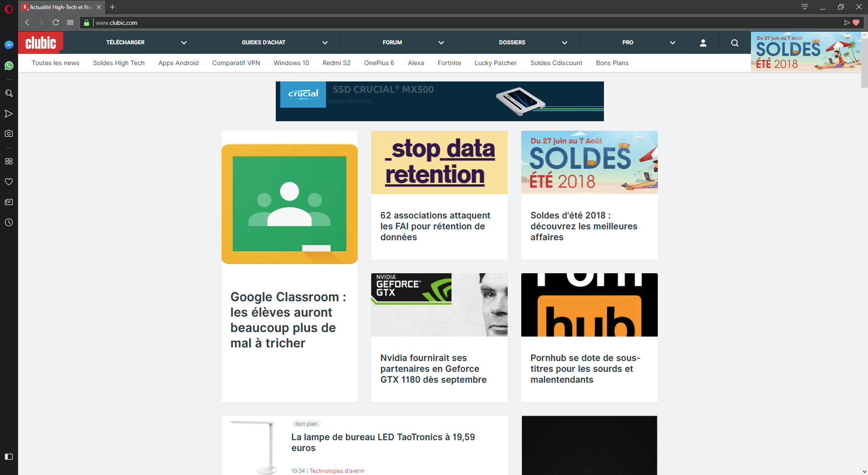Expand the Forum dropdown chevron
The width and height of the screenshot is (868, 475).
point(441,43)
